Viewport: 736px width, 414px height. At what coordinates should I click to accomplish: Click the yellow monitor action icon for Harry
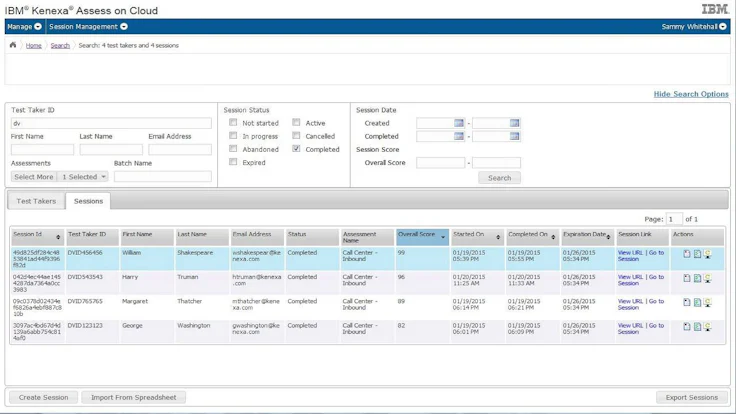(x=707, y=278)
